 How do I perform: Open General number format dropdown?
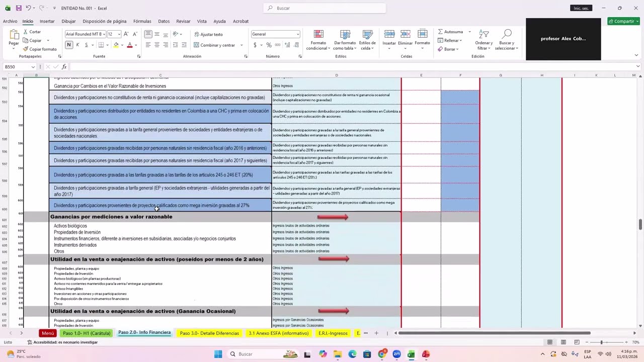298,34
